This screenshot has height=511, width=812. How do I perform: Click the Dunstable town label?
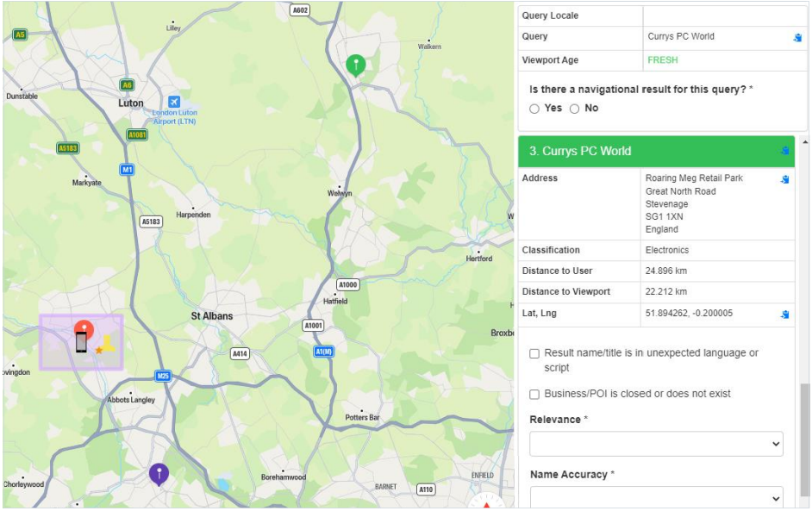pos(22,96)
